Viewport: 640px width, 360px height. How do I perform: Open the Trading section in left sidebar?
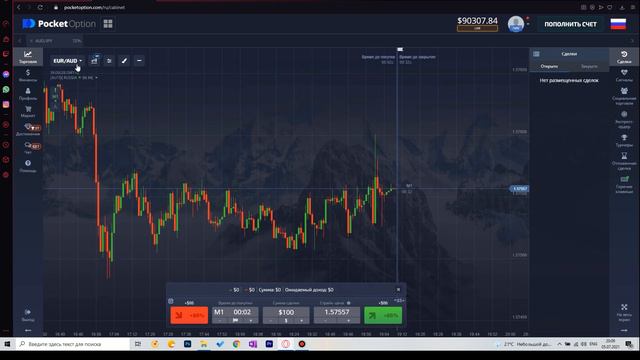[x=28, y=57]
